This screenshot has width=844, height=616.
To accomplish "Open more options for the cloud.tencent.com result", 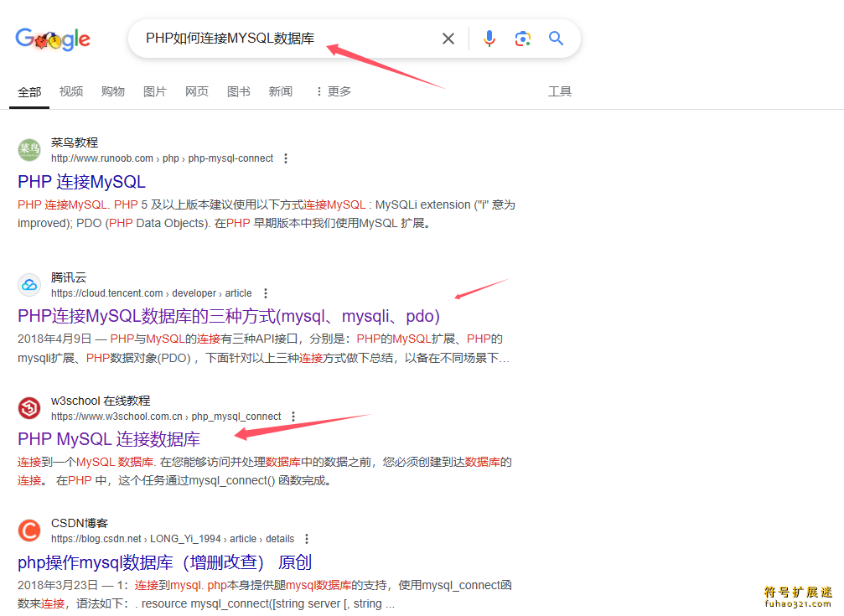I will tap(266, 293).
